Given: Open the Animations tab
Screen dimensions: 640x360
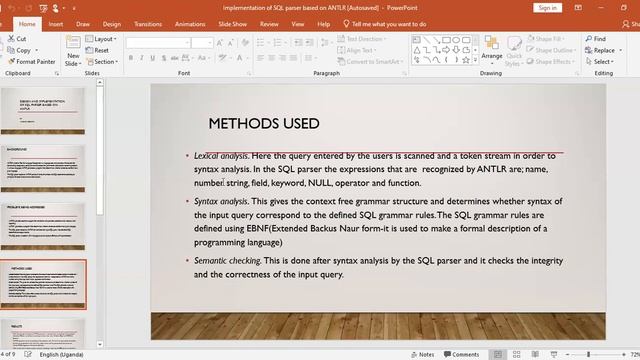Looking at the screenshot, I should (190, 24).
